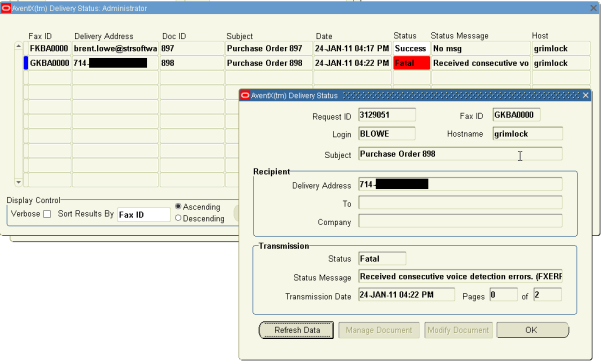
Task: Click the Recipient Delivery Address field
Action: click(x=460, y=184)
